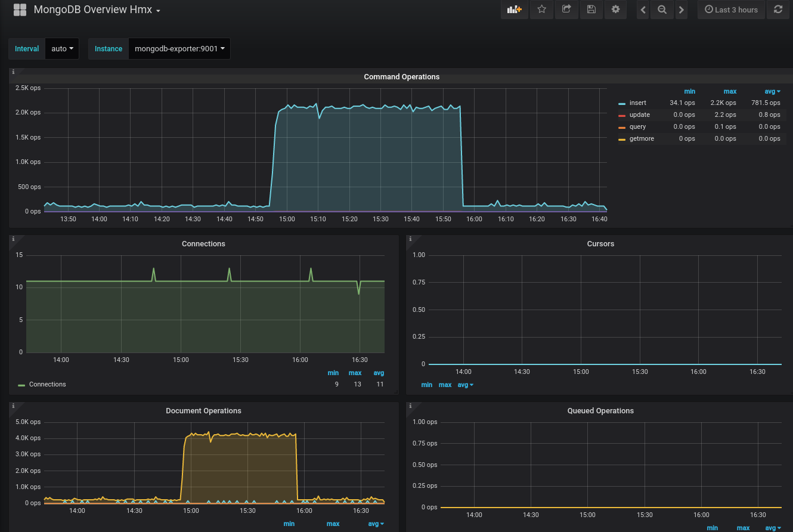The image size is (793, 532).
Task: Toggle the update series in legend
Action: (x=639, y=115)
